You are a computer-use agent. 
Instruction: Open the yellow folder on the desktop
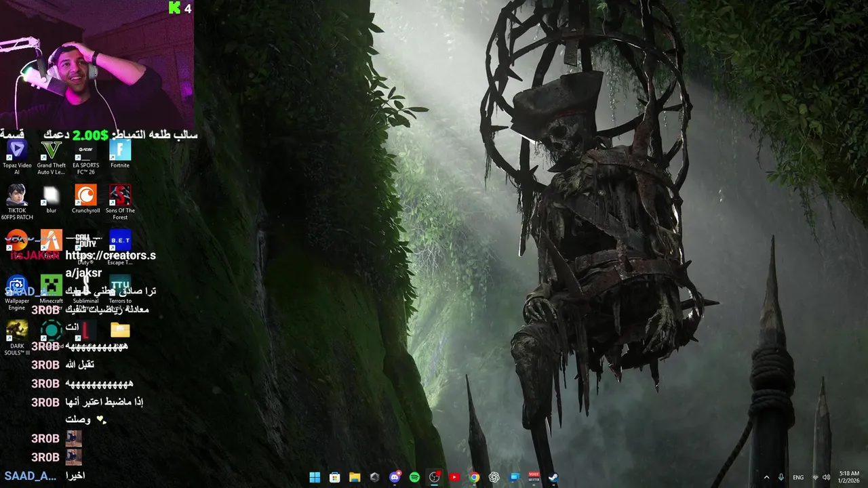120,330
